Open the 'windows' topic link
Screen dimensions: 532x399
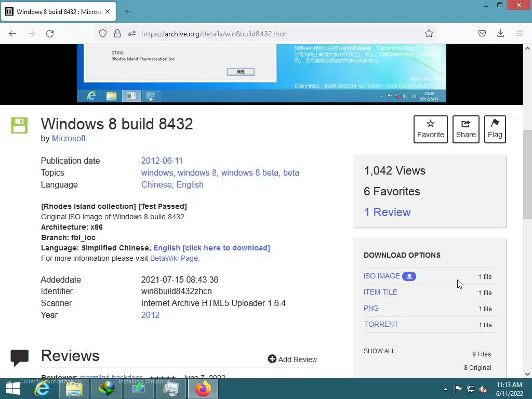[157, 172]
